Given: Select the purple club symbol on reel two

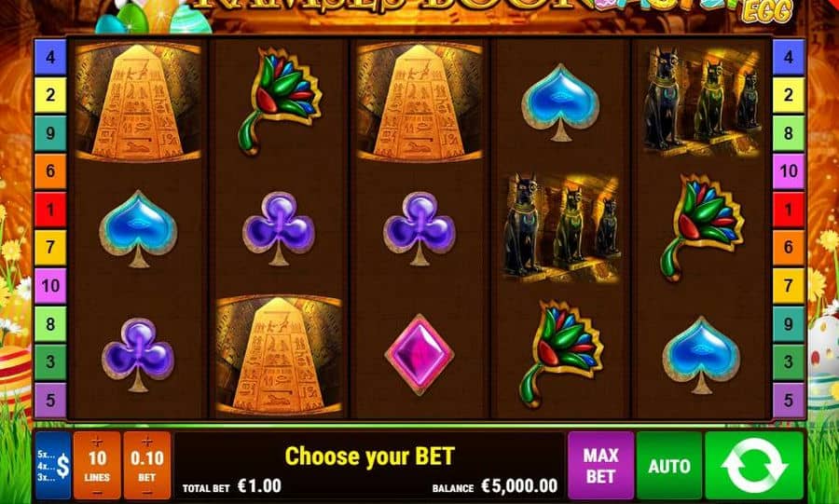Looking at the screenshot, I should coord(279,228).
